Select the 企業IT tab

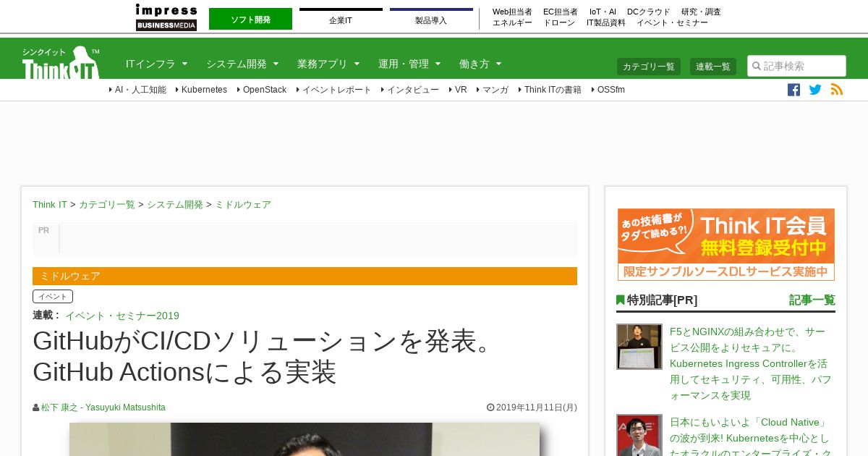[x=341, y=20]
